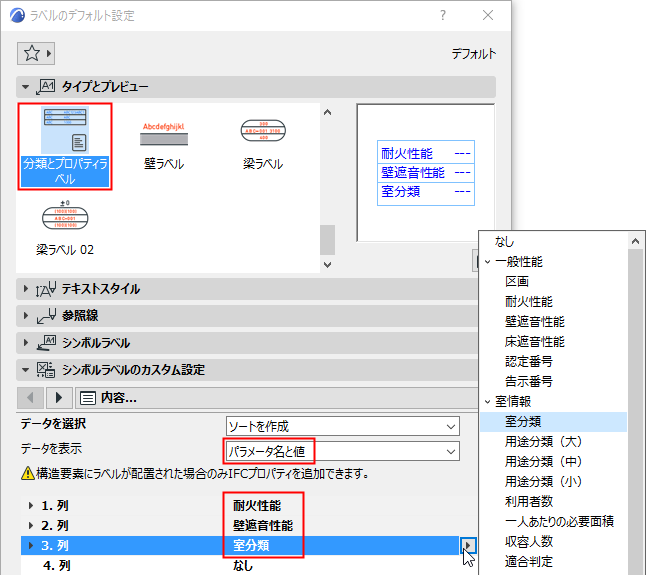The image size is (646, 575).
Task: Expand the 参照線 panel
Action: pos(26,316)
